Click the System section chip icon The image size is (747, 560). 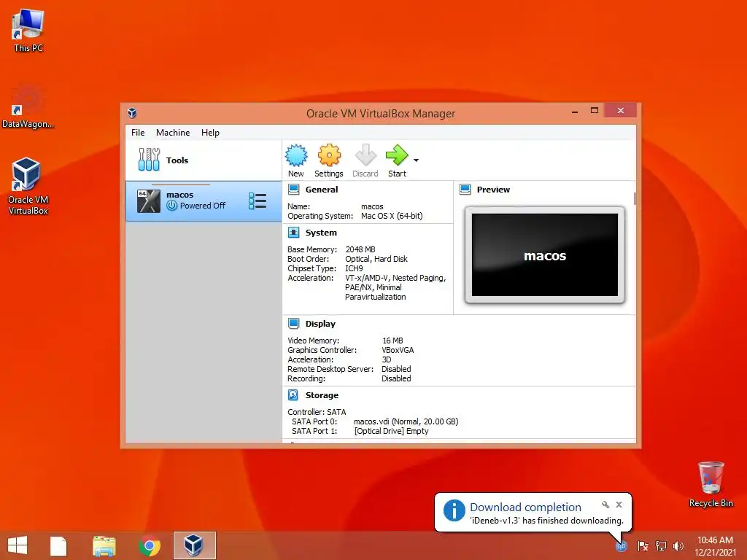point(294,233)
